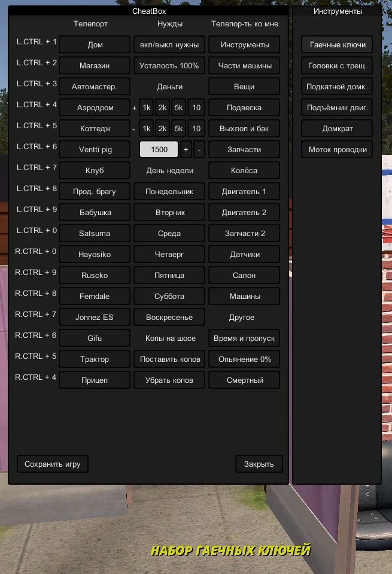Teleport Подъёмник двиг. to me
Image resolution: width=392 pixels, height=574 pixels.
(337, 108)
